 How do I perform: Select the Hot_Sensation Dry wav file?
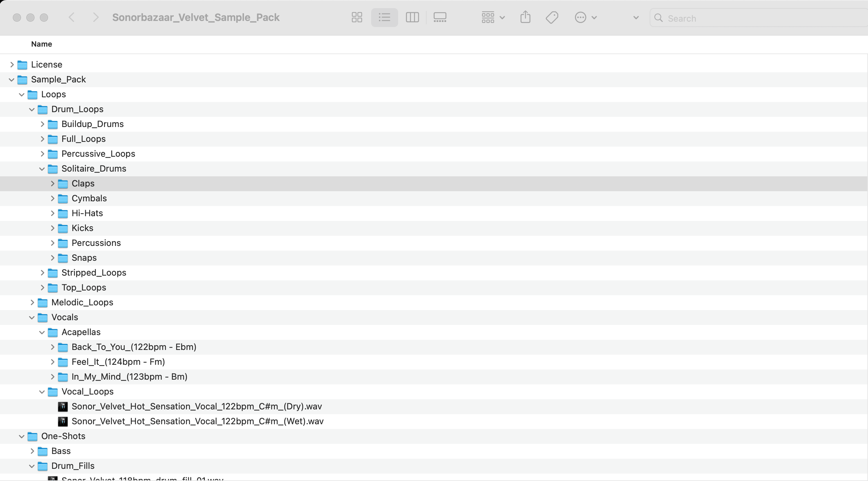point(196,406)
